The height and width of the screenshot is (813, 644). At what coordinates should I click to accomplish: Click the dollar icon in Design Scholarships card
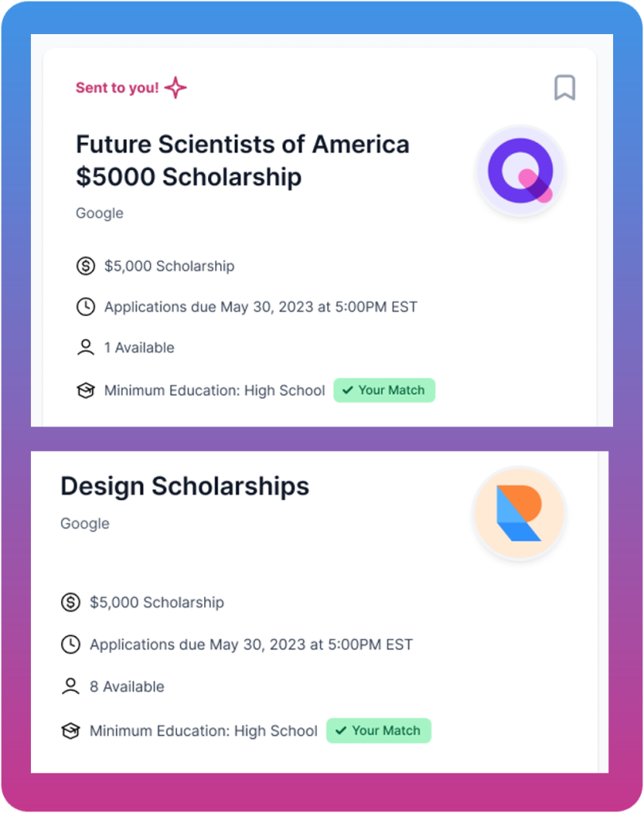coord(71,603)
